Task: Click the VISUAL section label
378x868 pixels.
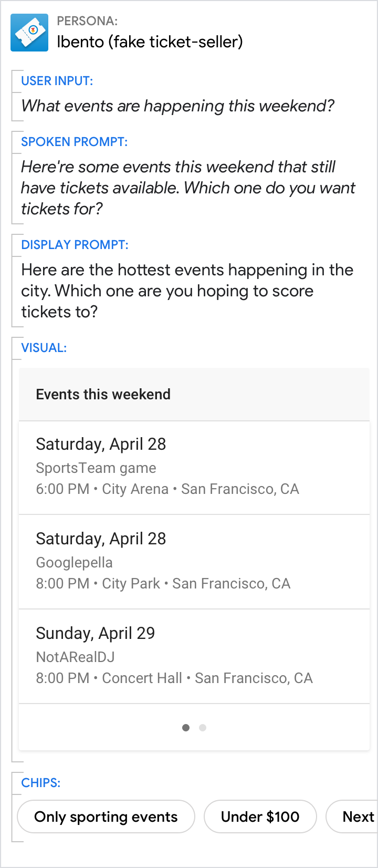Action: 44,348
